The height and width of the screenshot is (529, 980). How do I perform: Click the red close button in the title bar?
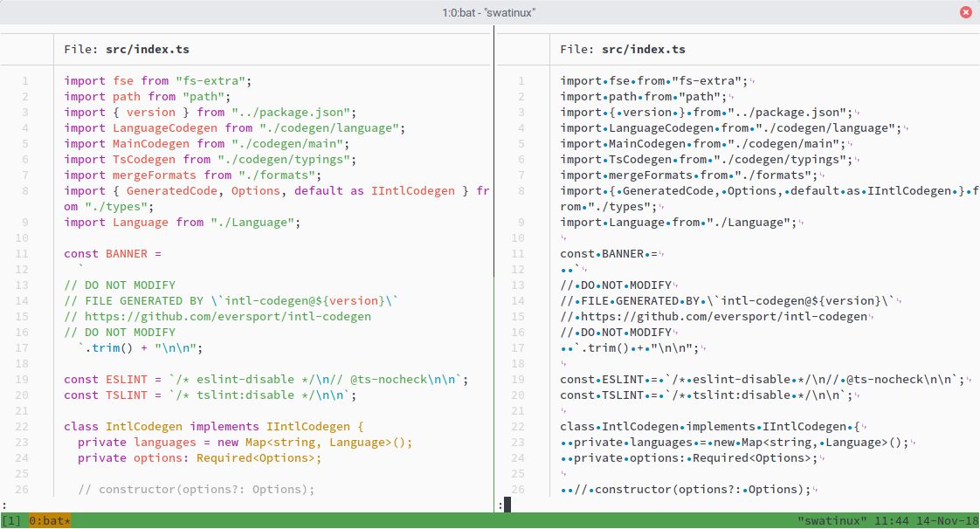coord(966,11)
